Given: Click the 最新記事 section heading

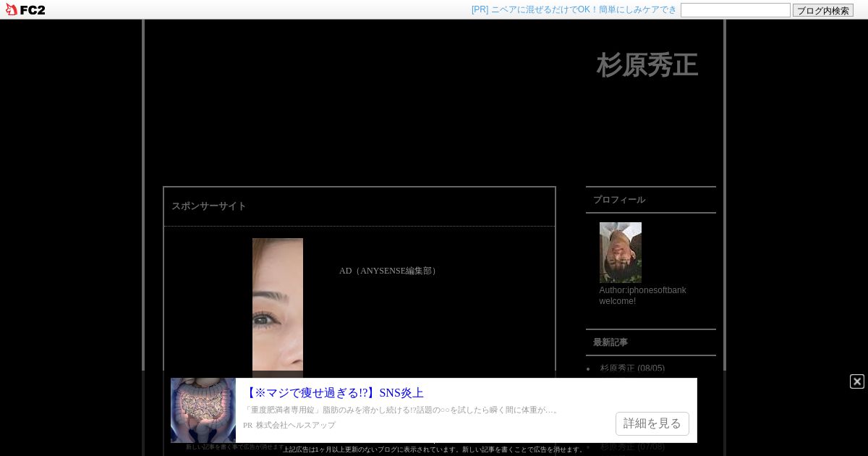Looking at the screenshot, I should point(610,342).
